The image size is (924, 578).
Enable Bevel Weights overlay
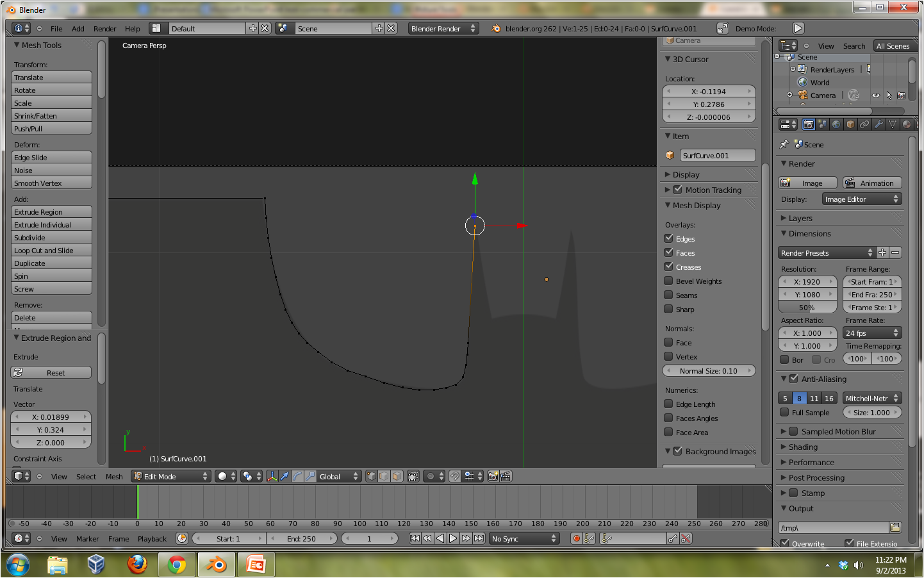[668, 281]
